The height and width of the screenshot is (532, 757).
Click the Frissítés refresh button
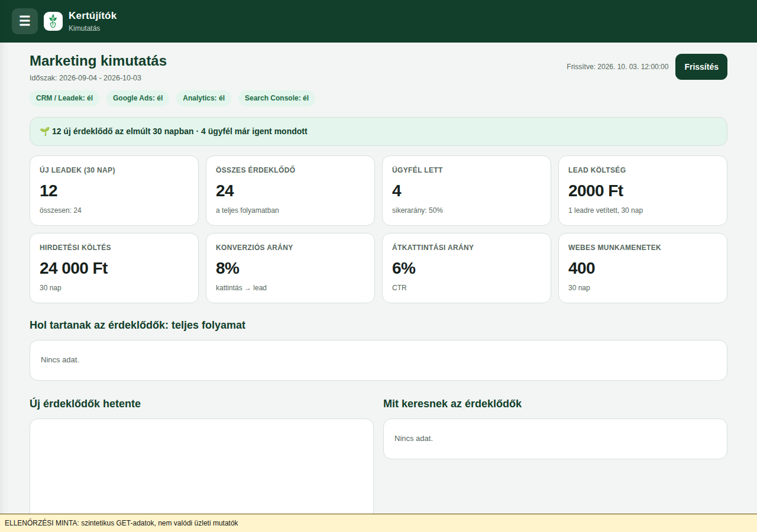(701, 67)
